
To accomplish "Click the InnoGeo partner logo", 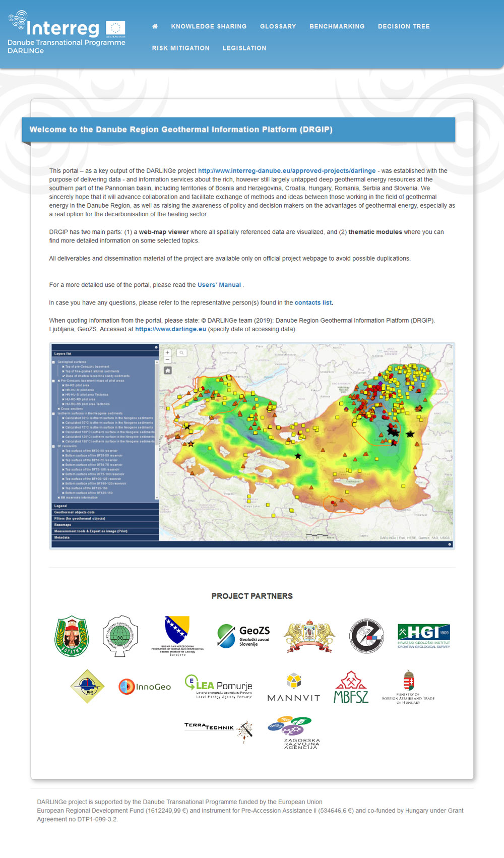I will [x=145, y=687].
